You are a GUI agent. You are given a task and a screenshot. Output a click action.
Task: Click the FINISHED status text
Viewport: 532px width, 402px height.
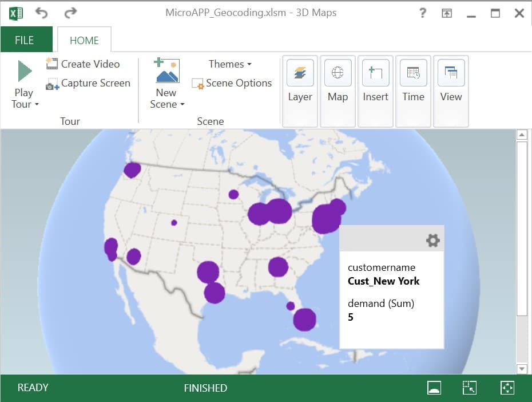coord(205,388)
